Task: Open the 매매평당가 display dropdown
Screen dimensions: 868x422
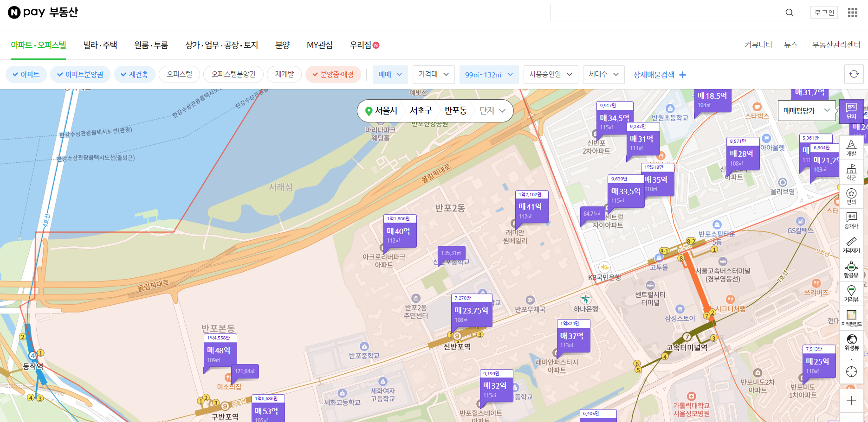Action: click(807, 110)
